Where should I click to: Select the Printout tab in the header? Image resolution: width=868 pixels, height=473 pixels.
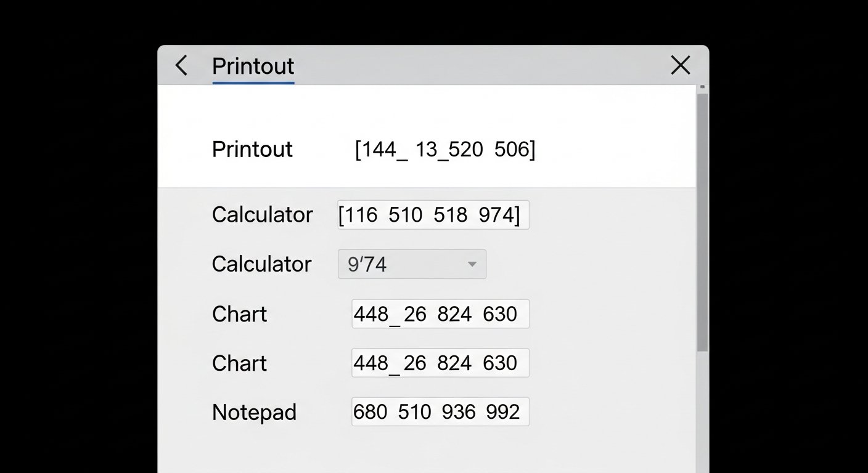[253, 66]
